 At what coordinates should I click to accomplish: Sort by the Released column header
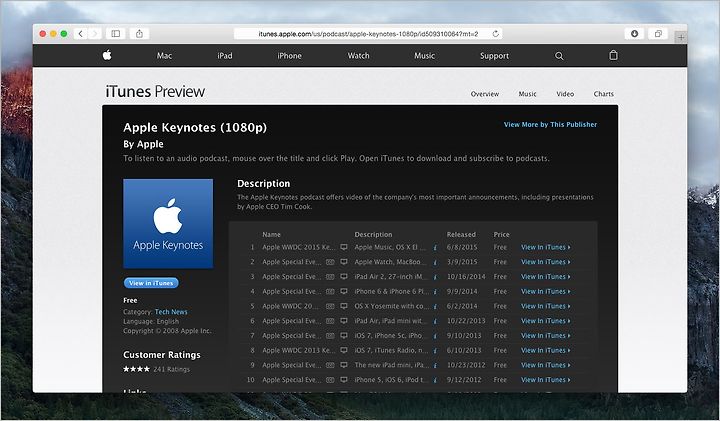pyautogui.click(x=461, y=234)
